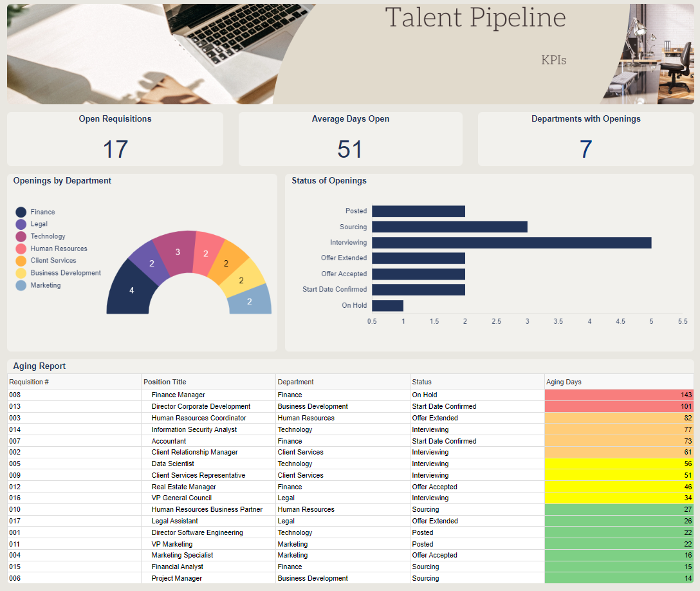
Task: Click the Finance legend color dot
Action: point(21,212)
